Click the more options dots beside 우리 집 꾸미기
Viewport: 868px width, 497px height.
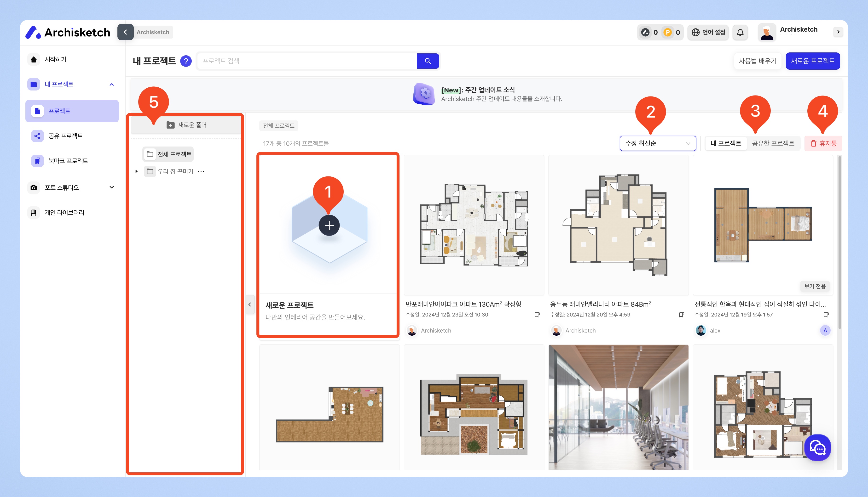point(201,171)
